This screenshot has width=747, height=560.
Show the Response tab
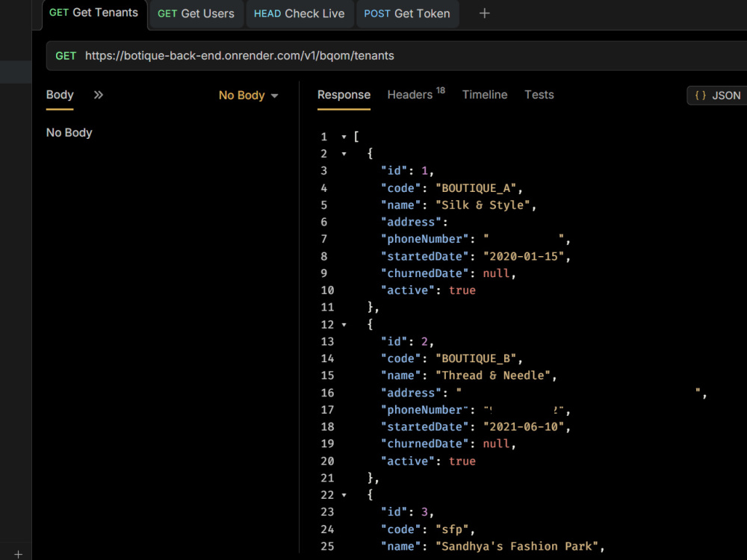344,95
